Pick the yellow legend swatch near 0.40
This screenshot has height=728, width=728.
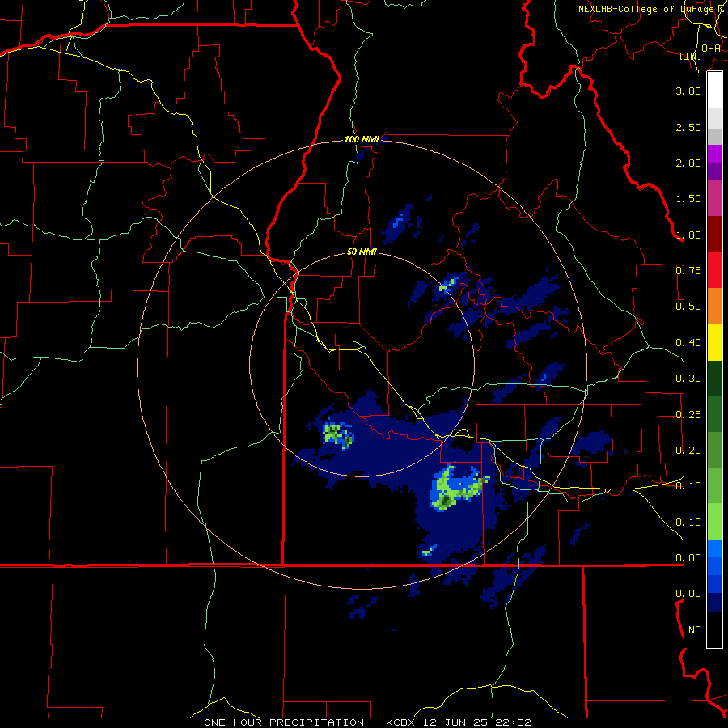pos(714,342)
